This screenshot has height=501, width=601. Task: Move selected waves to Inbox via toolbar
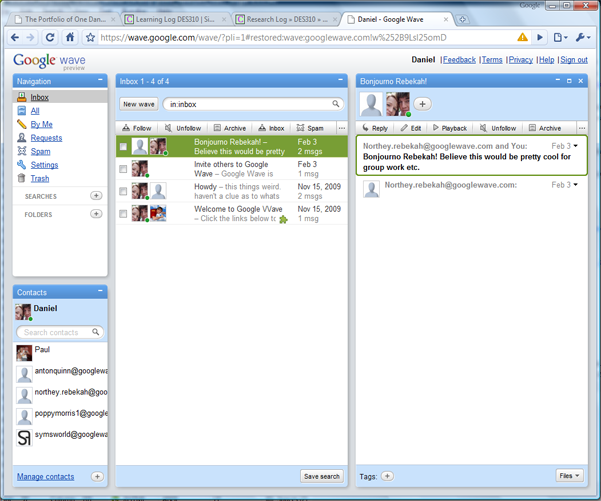271,128
